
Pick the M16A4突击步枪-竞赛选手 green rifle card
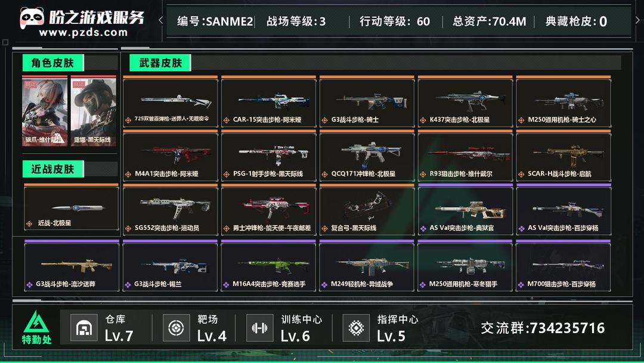[x=268, y=266]
